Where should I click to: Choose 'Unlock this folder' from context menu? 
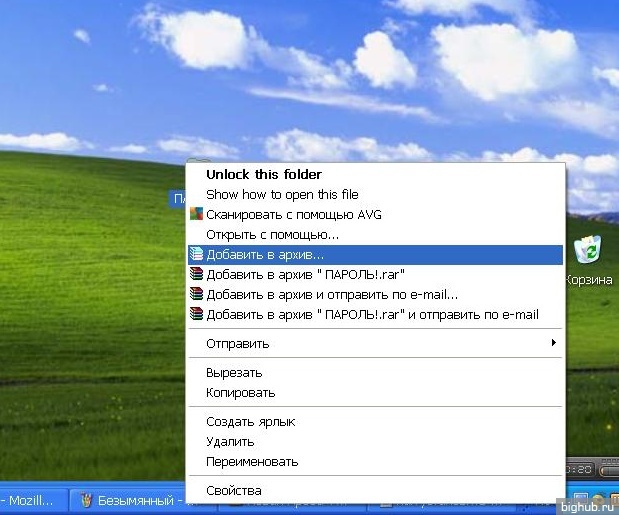pyautogui.click(x=263, y=174)
